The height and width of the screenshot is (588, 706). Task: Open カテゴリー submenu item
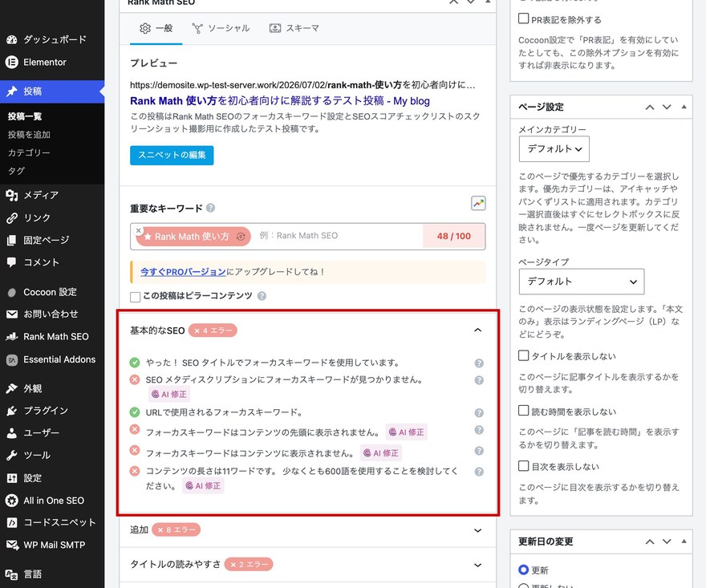[x=29, y=152]
